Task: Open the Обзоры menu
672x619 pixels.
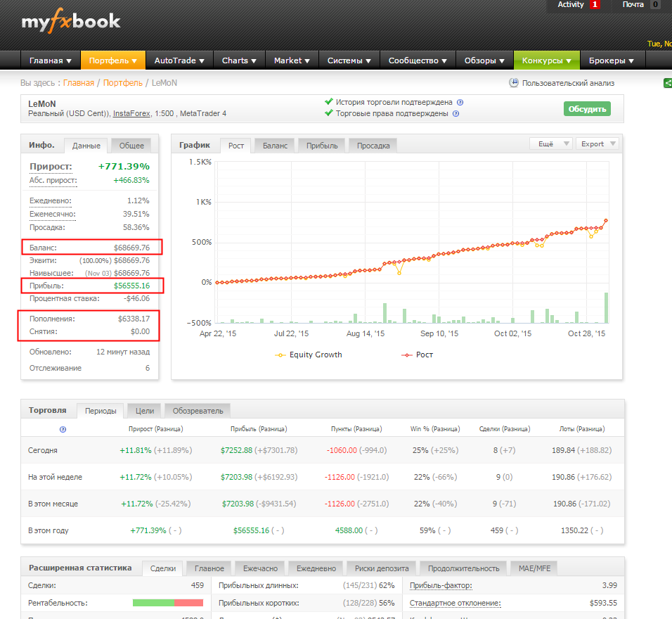Action: [x=485, y=60]
